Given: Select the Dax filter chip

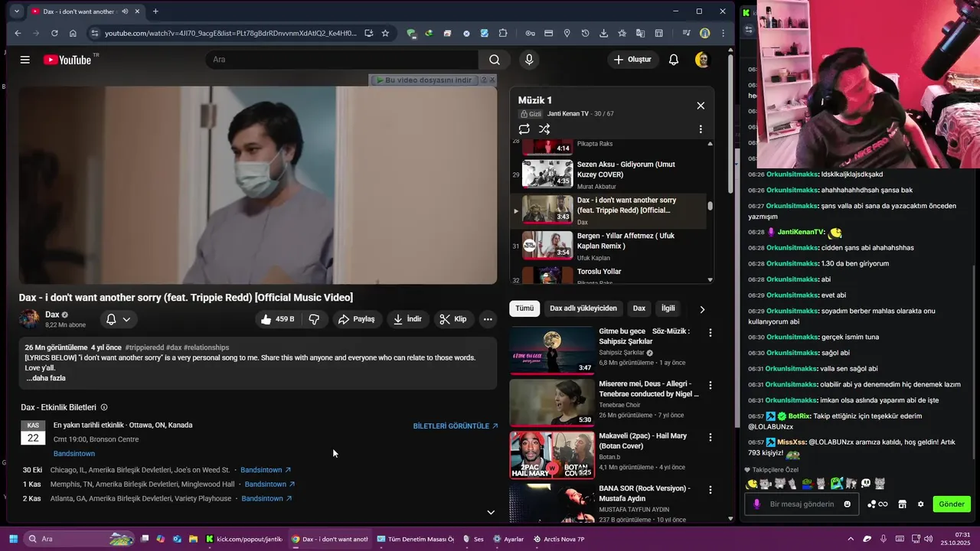Looking at the screenshot, I should tap(639, 308).
